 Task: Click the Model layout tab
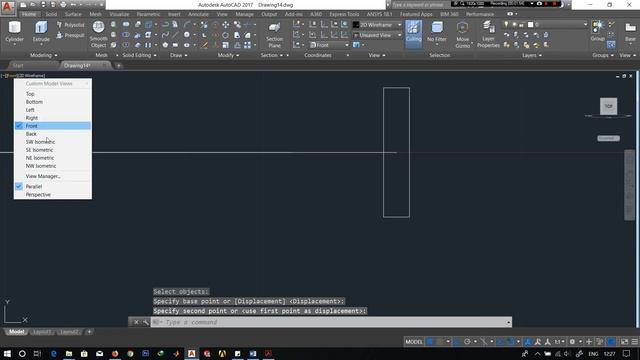pyautogui.click(x=16, y=332)
